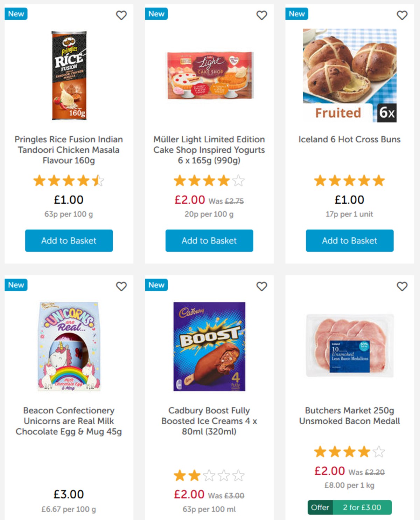The image size is (420, 520).
Task: Click the Unicorns are Real egg image
Action: [69, 346]
